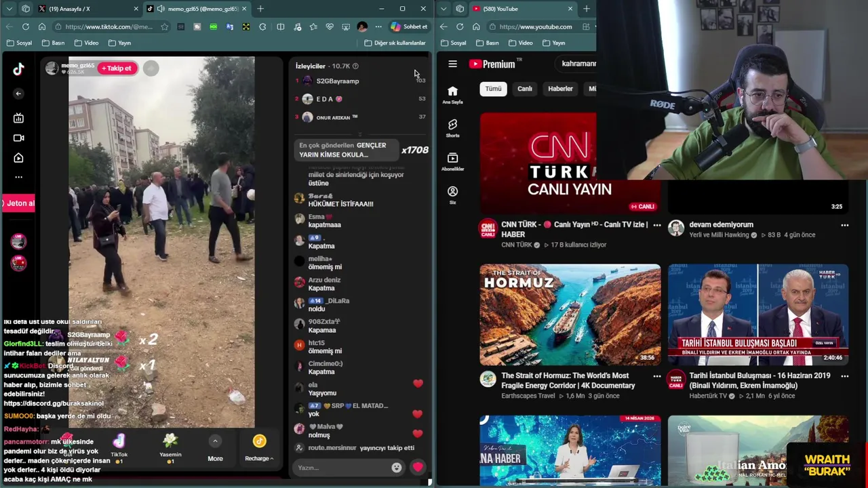Open the favorites list icon in left browser
Viewport: 868px width, 488px height.
(313, 26)
